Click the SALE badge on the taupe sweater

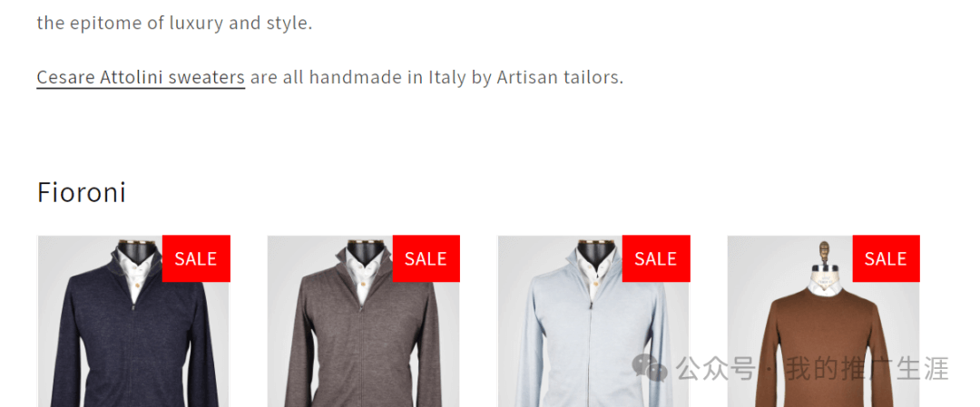click(x=426, y=258)
